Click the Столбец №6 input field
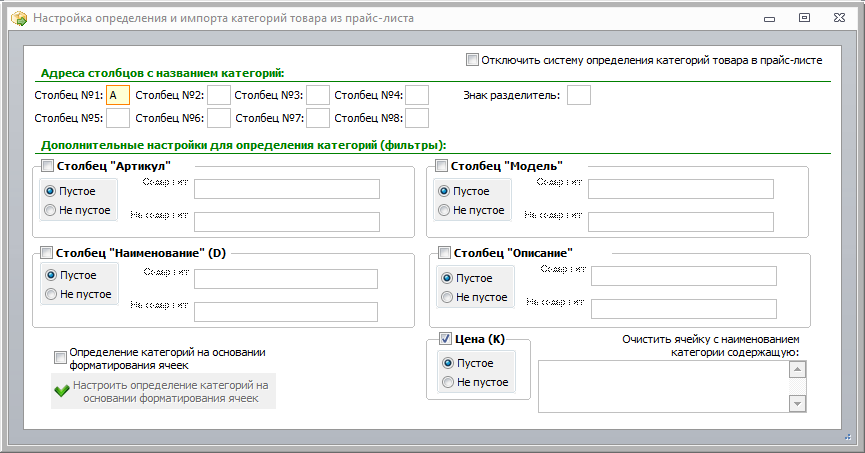The width and height of the screenshot is (865, 453). point(219,118)
